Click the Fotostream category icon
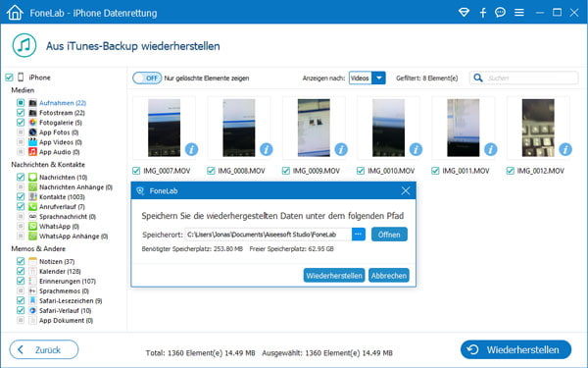The image size is (588, 368). tap(33, 113)
